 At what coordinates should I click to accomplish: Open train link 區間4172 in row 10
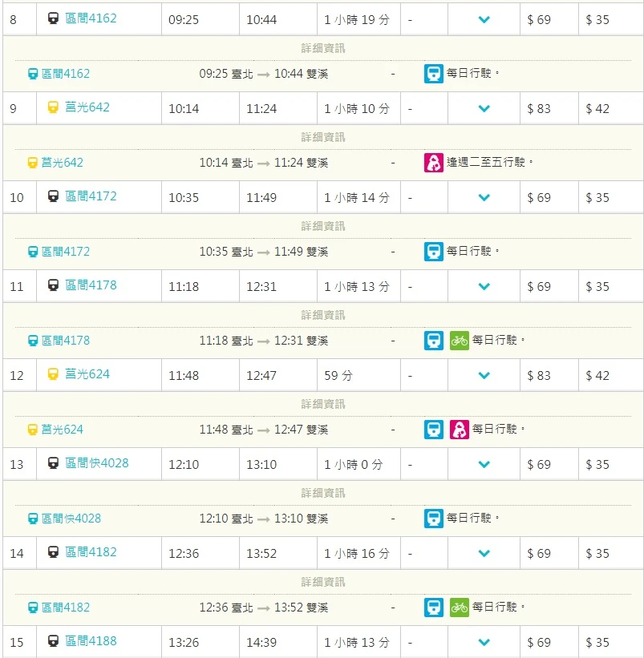(91, 196)
